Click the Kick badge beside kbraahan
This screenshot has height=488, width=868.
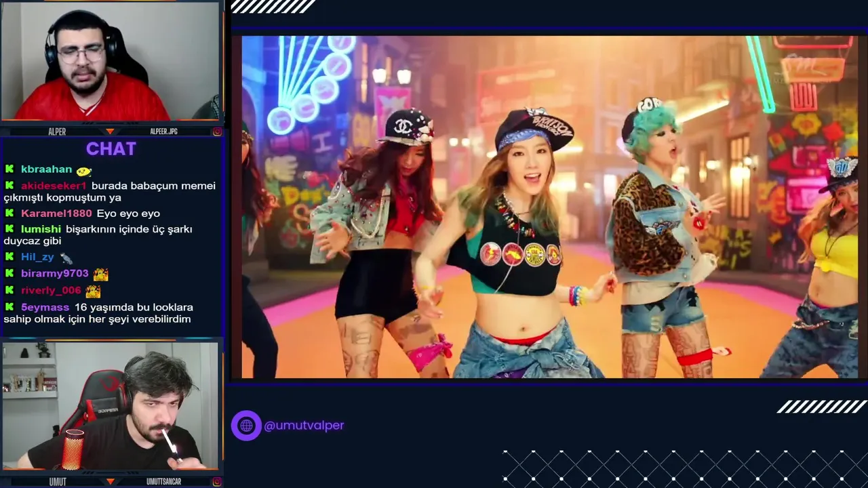(x=9, y=169)
